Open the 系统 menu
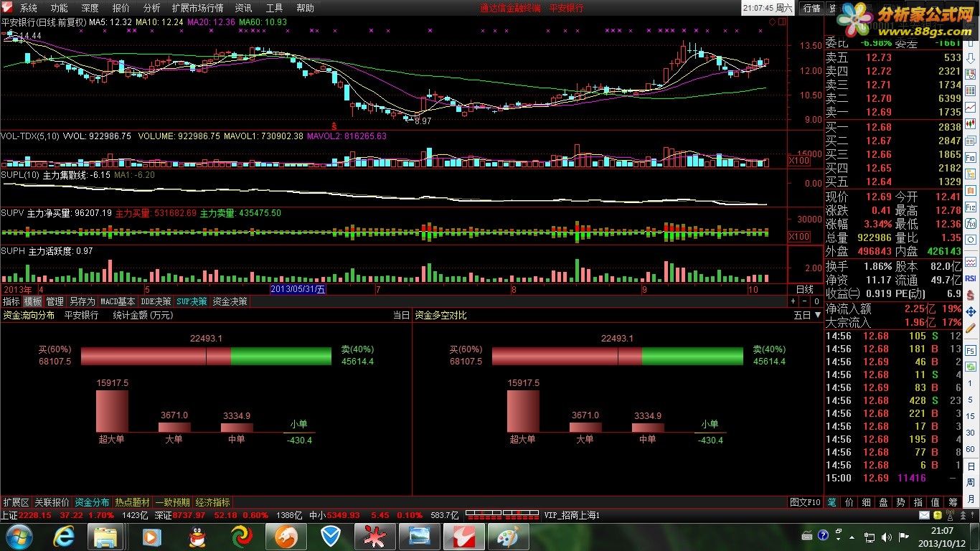The width and height of the screenshot is (980, 551). (29, 8)
